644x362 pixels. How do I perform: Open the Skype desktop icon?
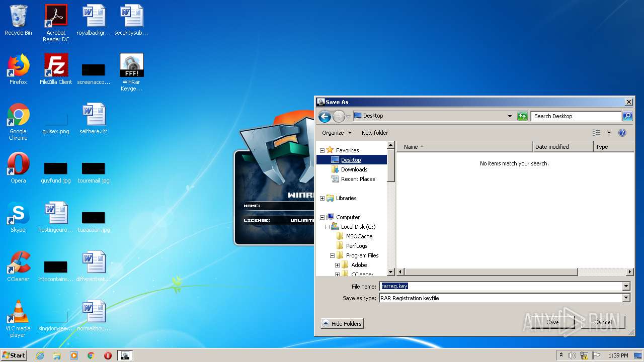18,217
